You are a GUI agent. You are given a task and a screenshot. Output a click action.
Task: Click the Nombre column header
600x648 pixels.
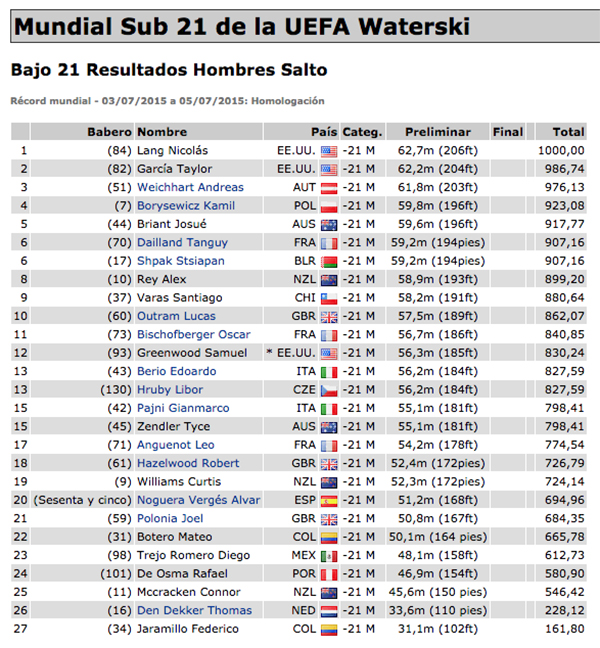pyautogui.click(x=162, y=131)
